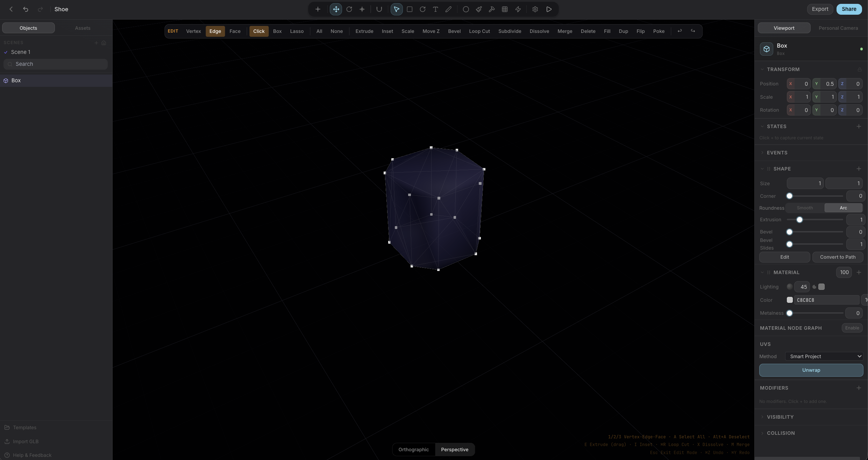Click the Search objects field
Screen dimensions: 868x460
coord(56,64)
